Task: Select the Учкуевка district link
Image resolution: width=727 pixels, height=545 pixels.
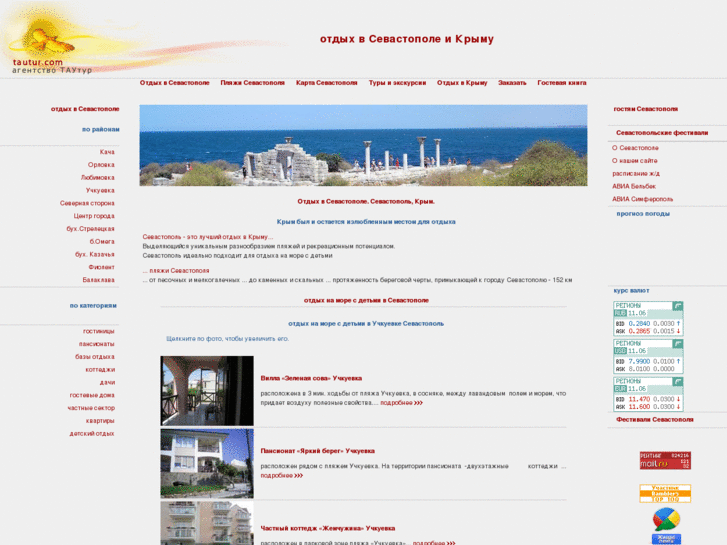Action: [100, 190]
